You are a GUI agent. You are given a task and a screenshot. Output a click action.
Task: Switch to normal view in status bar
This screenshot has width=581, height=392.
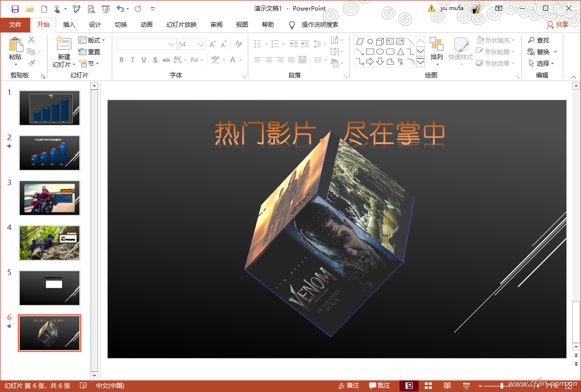[409, 386]
